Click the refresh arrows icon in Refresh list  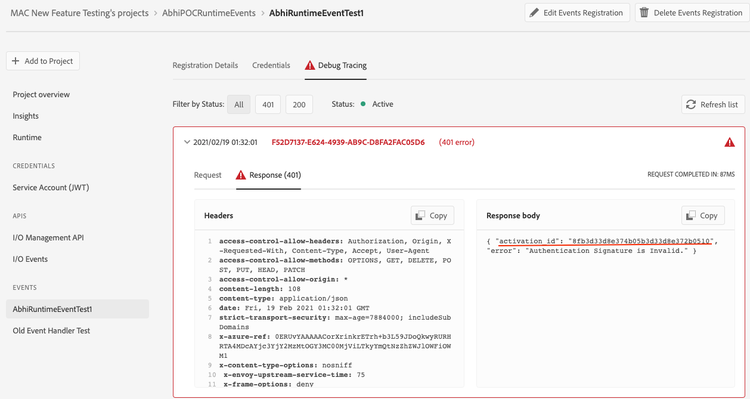[x=691, y=104]
